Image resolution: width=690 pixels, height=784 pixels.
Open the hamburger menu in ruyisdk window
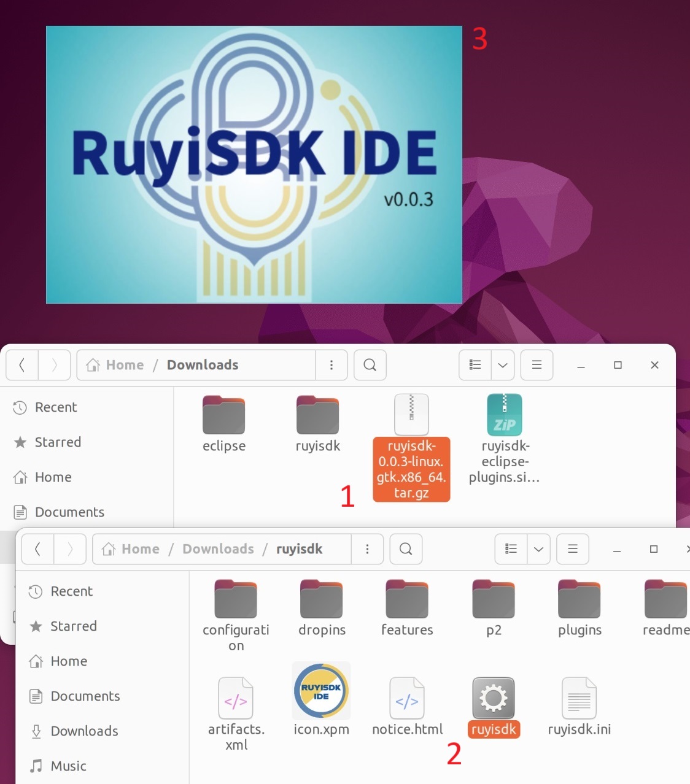pos(572,549)
